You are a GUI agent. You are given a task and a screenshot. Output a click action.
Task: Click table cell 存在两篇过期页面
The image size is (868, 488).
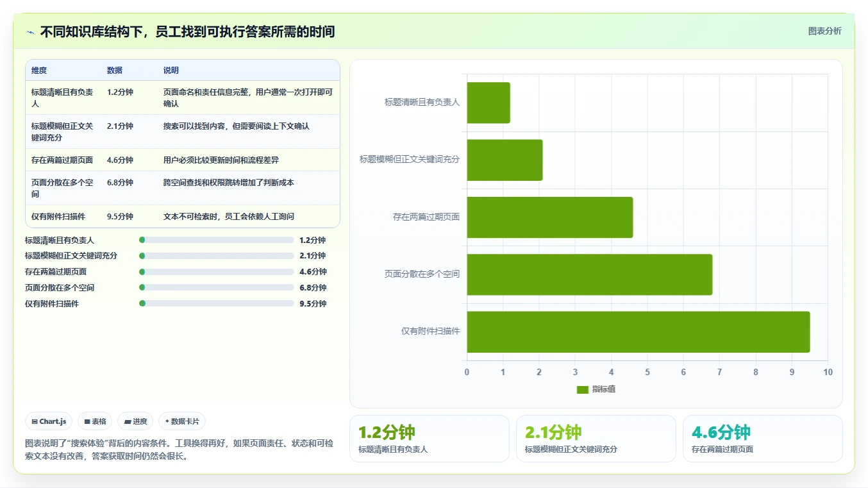tap(62, 160)
